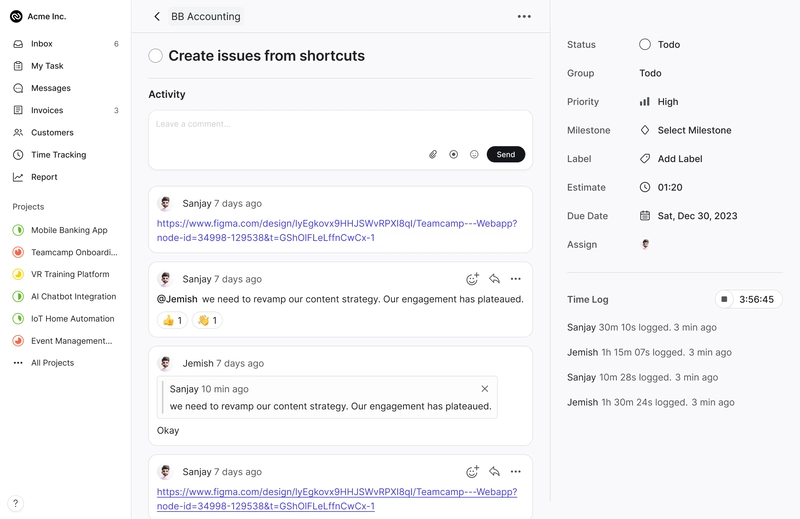Open the help question mark icon
Image resolution: width=800 pixels, height=519 pixels.
coord(15,503)
